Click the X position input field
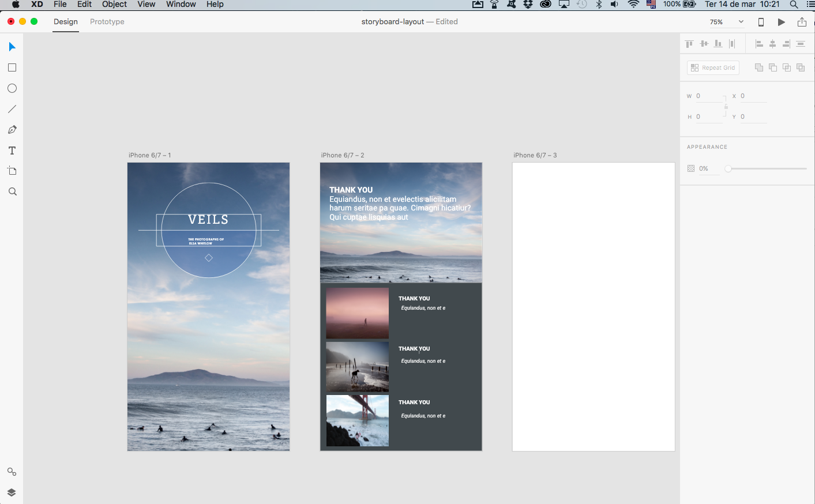The image size is (815, 504). click(x=753, y=96)
